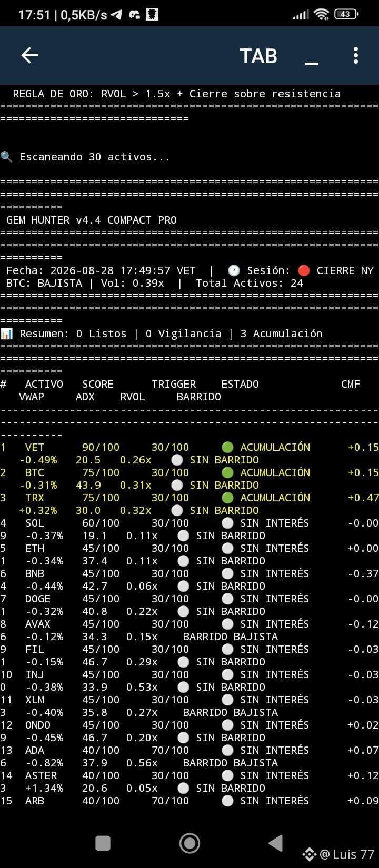
Task: Tap the ESTADO column header
Action: coord(240,384)
